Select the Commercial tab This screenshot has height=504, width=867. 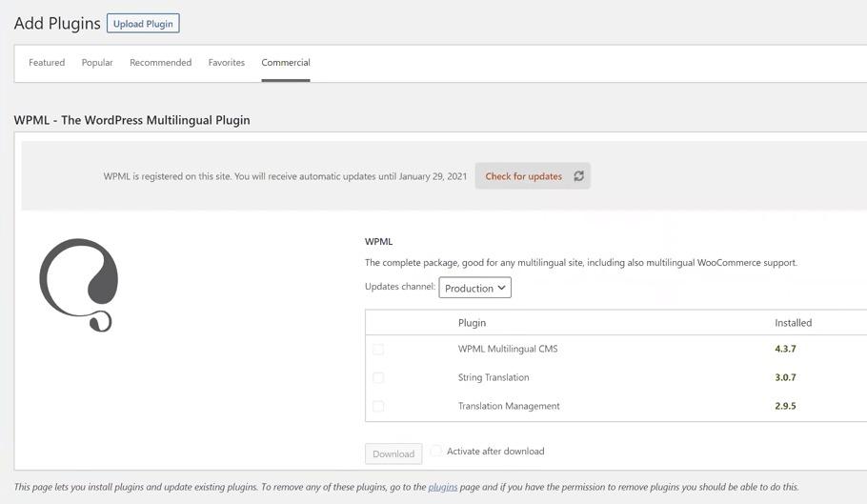pos(286,63)
